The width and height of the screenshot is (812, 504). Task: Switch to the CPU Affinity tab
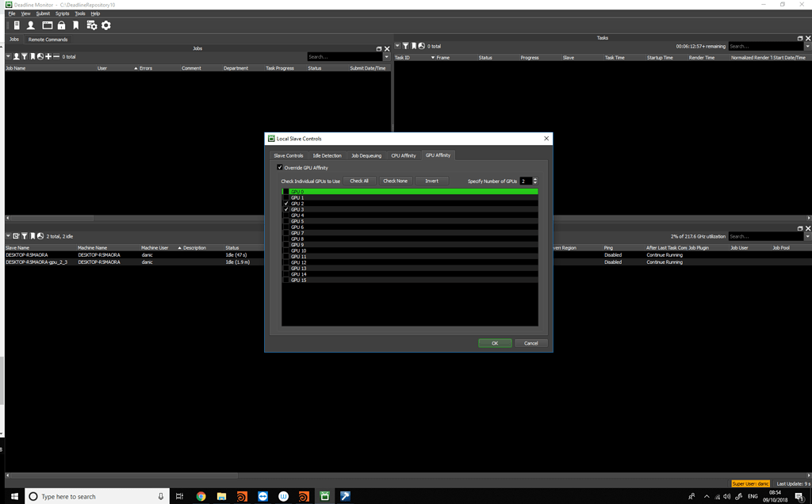[403, 155]
